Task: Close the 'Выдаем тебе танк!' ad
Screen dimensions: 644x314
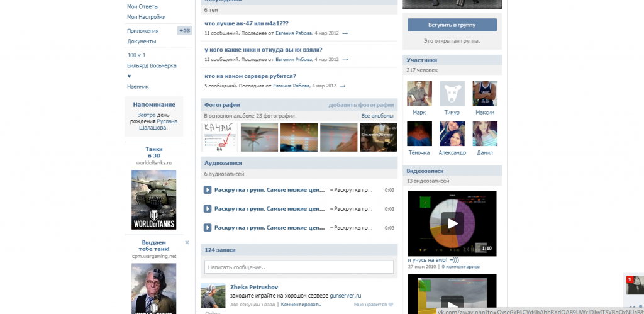Action: point(187,242)
